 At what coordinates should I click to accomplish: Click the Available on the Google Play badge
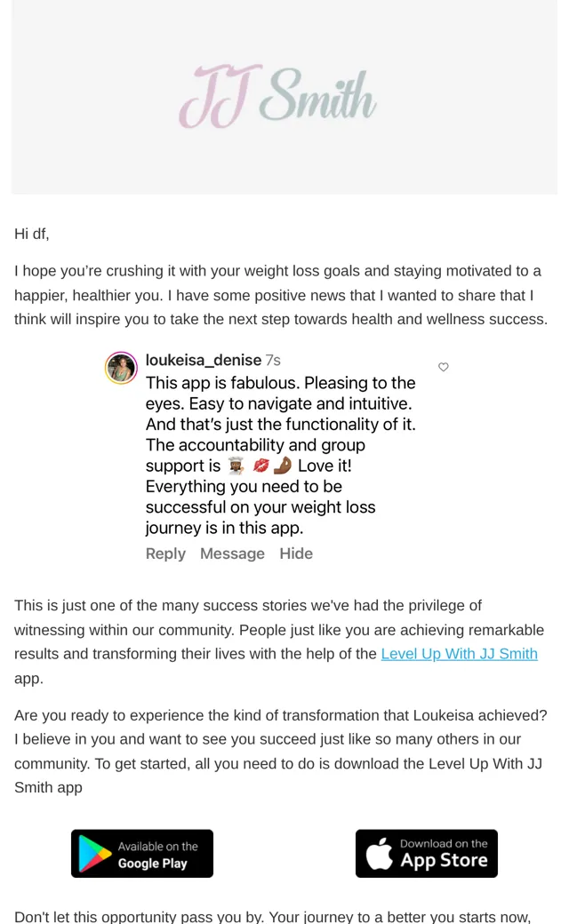coord(142,854)
